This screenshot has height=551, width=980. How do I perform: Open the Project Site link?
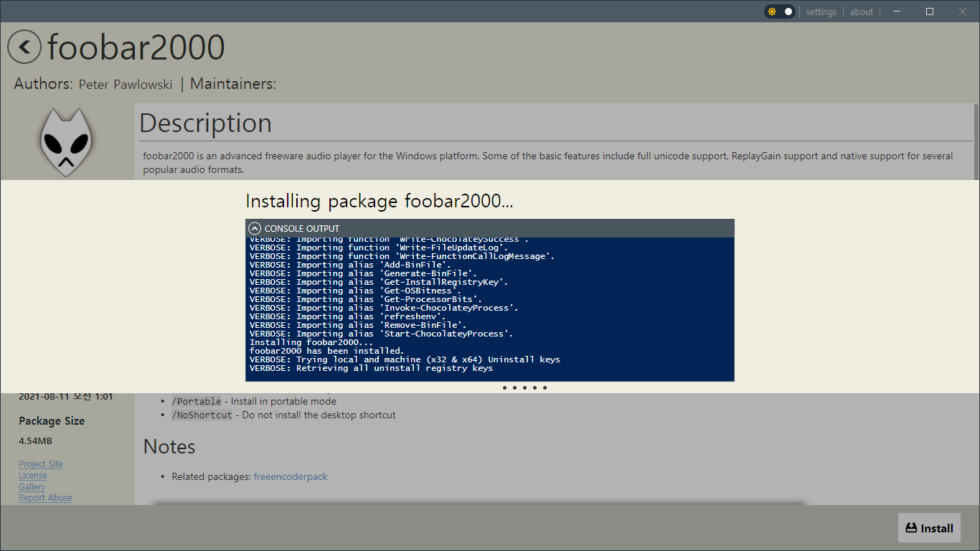(x=41, y=464)
